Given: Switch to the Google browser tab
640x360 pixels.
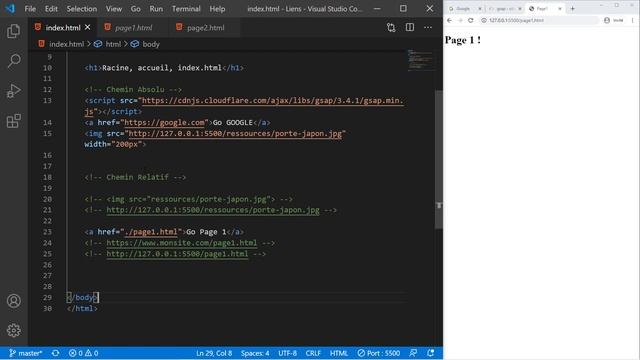Looking at the screenshot, I should (463, 9).
